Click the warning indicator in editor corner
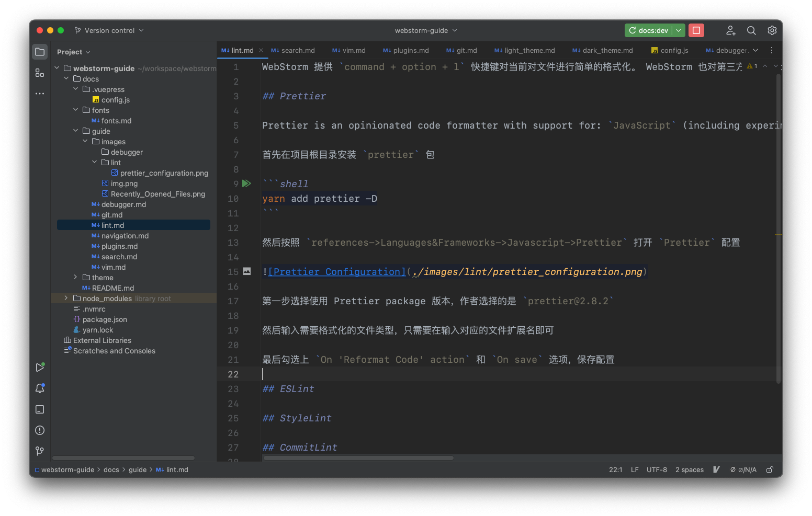812x516 pixels. (x=752, y=66)
